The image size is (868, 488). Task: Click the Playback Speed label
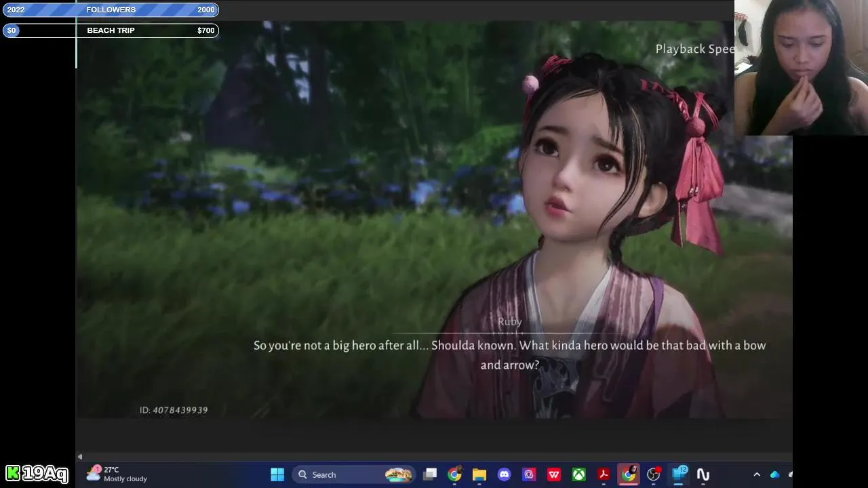695,49
